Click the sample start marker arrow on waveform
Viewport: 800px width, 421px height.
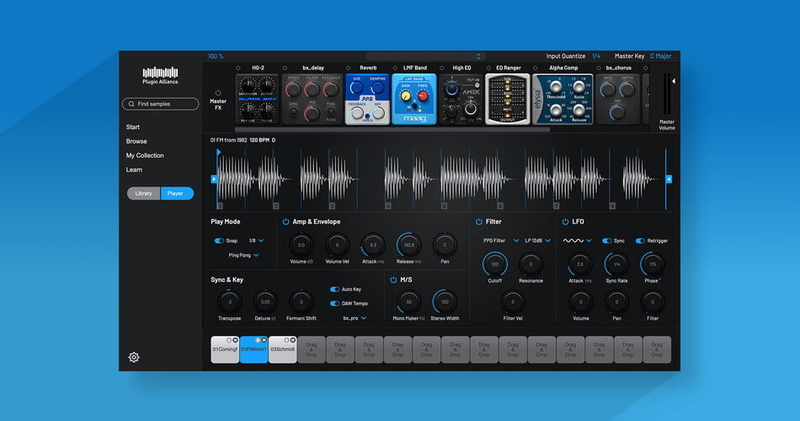coord(214,179)
